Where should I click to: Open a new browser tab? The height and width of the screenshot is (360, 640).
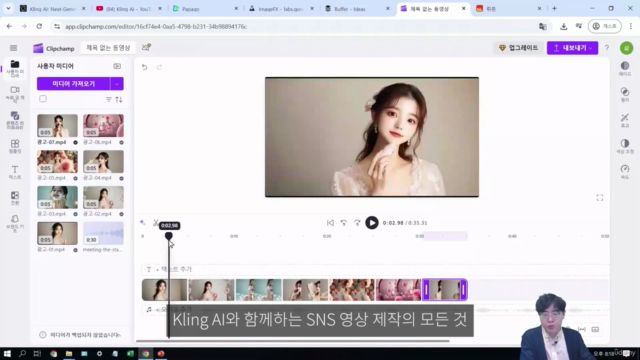click(x=554, y=9)
